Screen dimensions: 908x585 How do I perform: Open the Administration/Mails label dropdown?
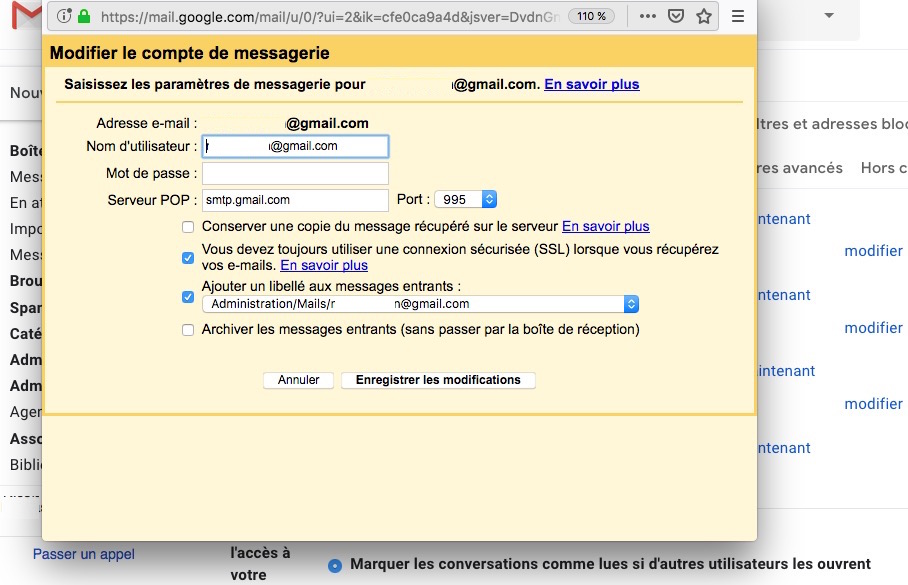420,304
